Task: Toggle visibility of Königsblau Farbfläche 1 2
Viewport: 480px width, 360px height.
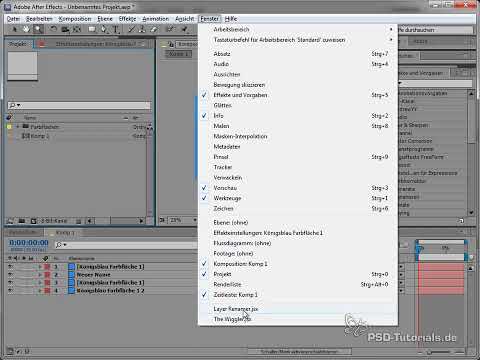Action: (x=10, y=290)
